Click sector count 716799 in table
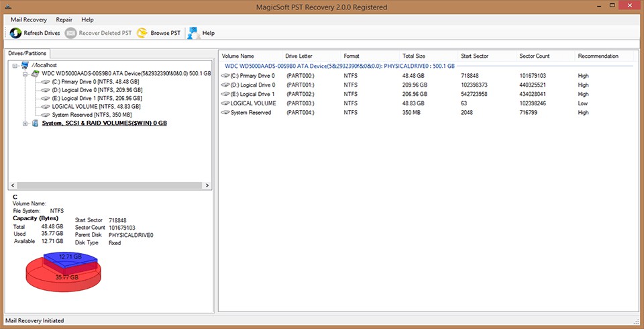This screenshot has height=329, width=644. pos(528,113)
